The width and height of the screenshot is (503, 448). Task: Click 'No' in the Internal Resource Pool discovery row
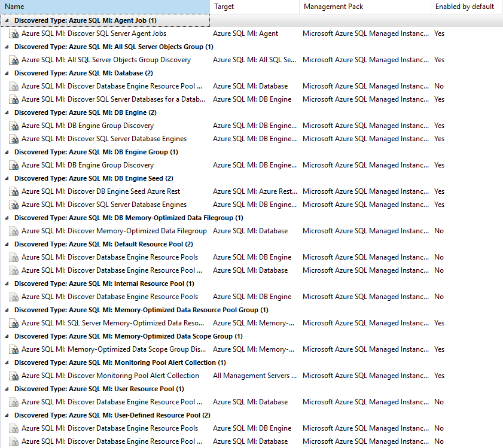[439, 297]
